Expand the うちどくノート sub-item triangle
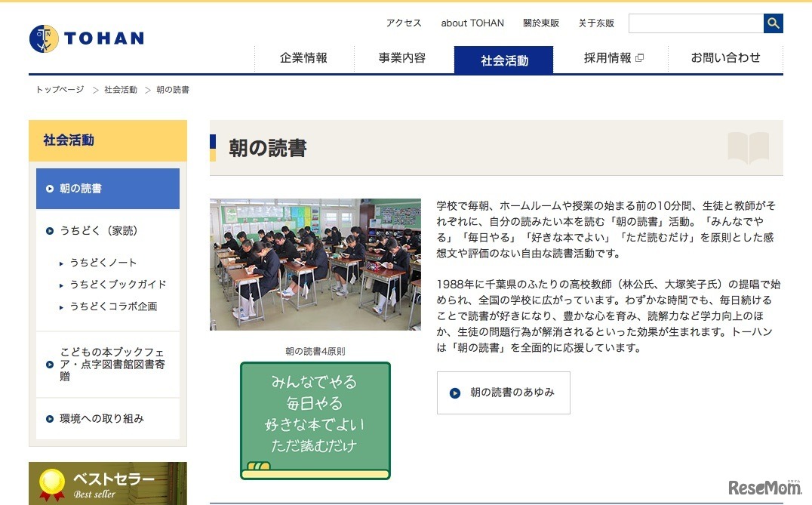Viewport: 812px width, 505px height. point(61,263)
